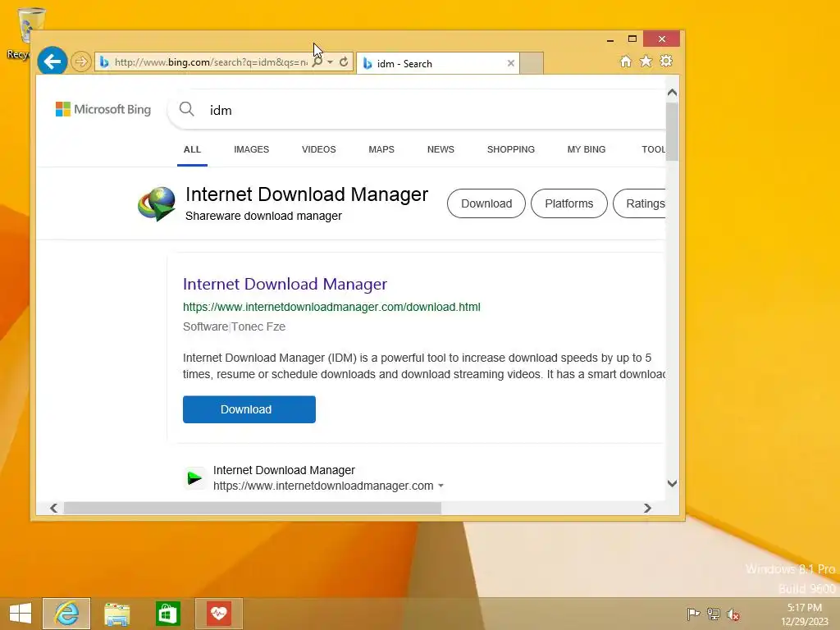Switch to MAPS tab
The height and width of the screenshot is (630, 840).
381,149
